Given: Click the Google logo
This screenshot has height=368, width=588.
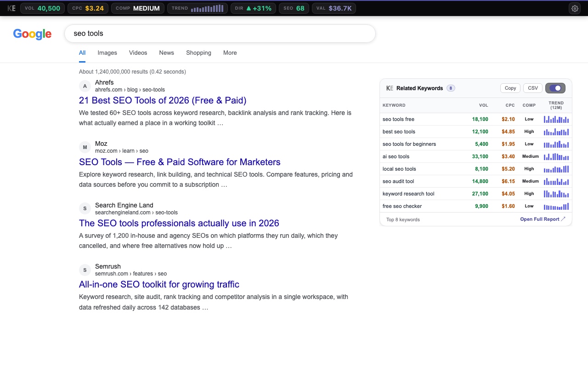Looking at the screenshot, I should (x=32, y=34).
